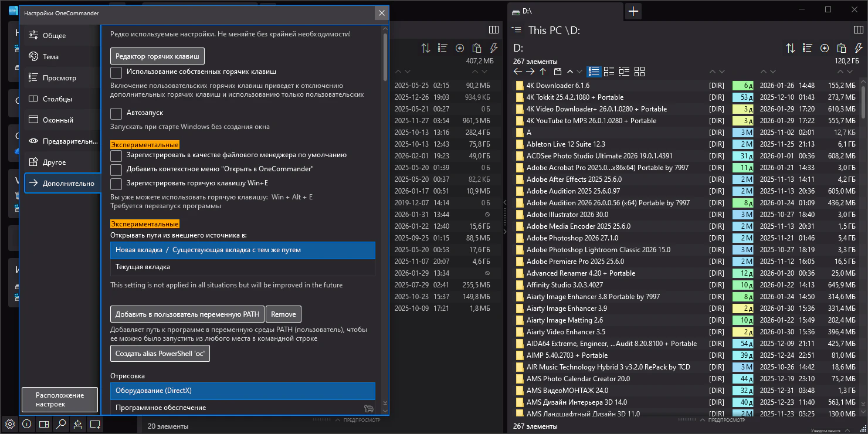
Task: Expand the 'Предпросмотр' preview panel in right pane
Action: [725, 419]
